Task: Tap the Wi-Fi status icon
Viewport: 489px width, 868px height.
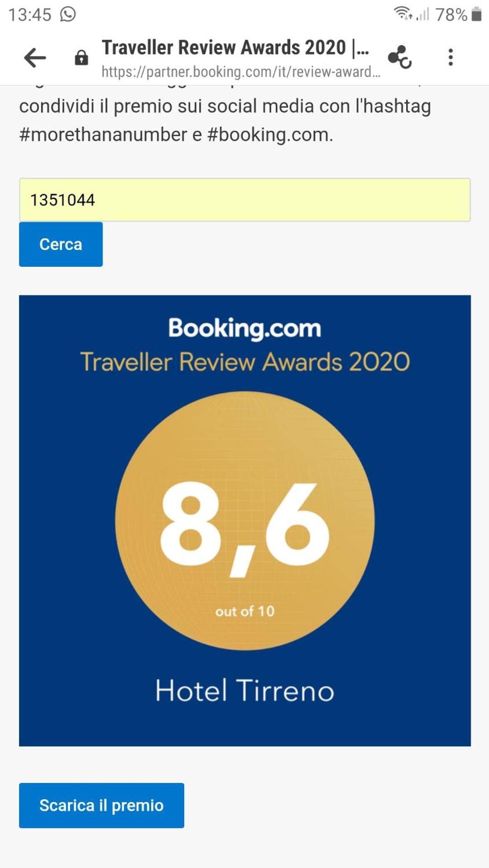Action: click(403, 14)
